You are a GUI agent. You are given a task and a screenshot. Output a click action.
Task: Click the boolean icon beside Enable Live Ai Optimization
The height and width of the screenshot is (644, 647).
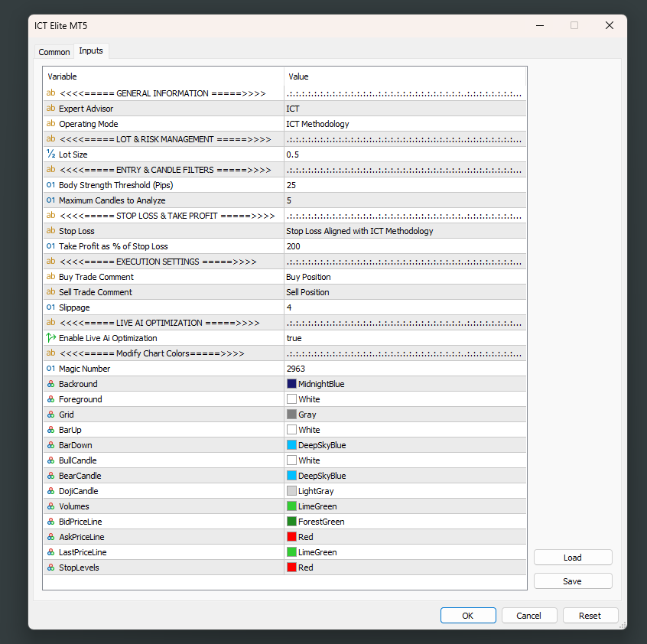pyautogui.click(x=50, y=338)
